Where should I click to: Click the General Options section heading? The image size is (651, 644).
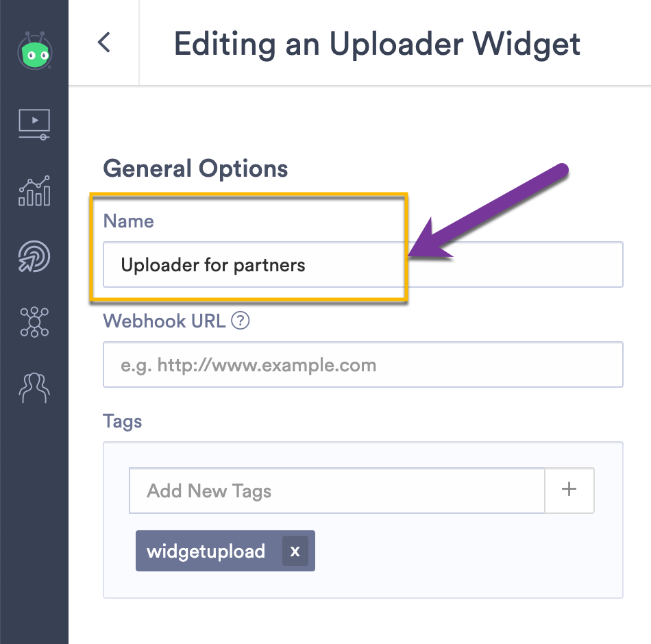pyautogui.click(x=195, y=169)
